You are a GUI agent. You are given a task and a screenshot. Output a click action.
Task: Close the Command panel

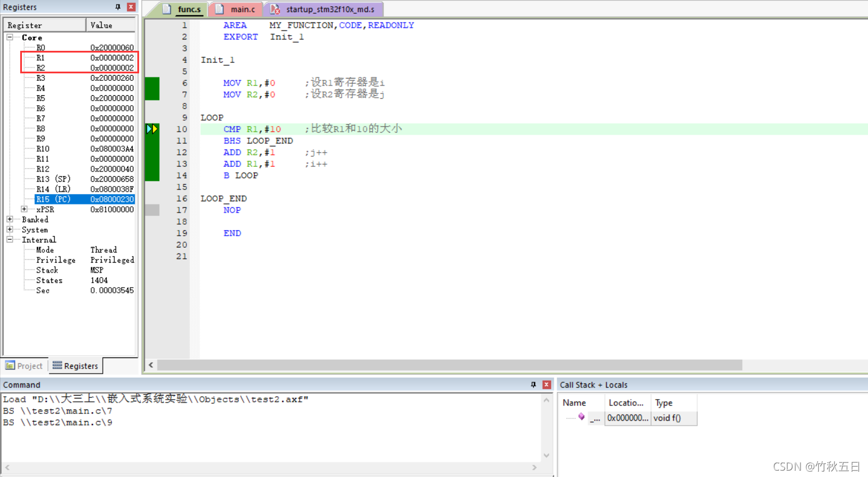pos(547,385)
